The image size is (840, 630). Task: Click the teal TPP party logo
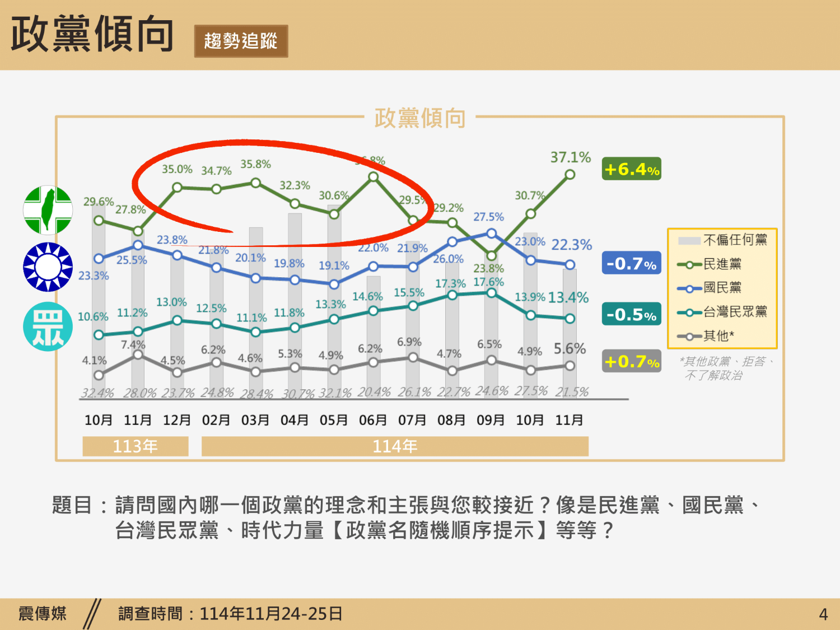coord(48,326)
